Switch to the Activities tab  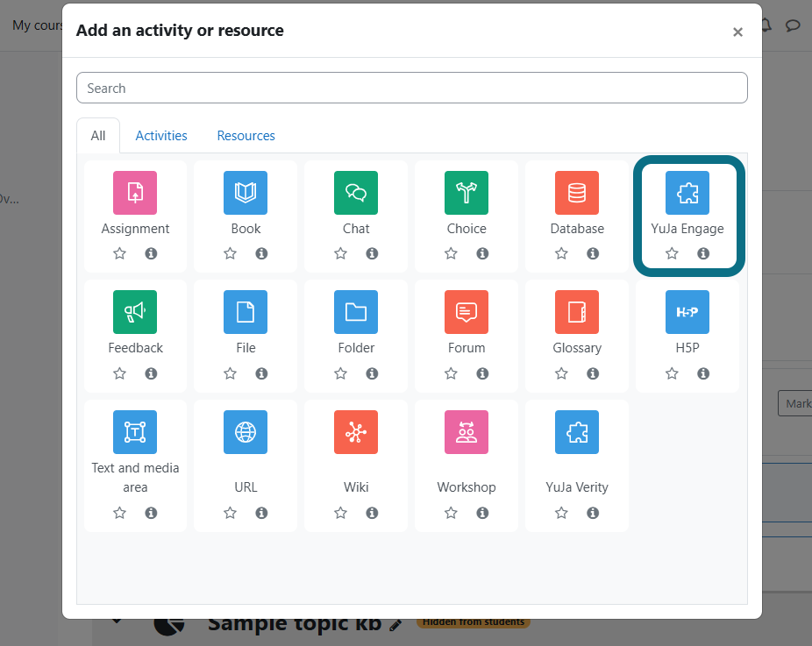(161, 136)
